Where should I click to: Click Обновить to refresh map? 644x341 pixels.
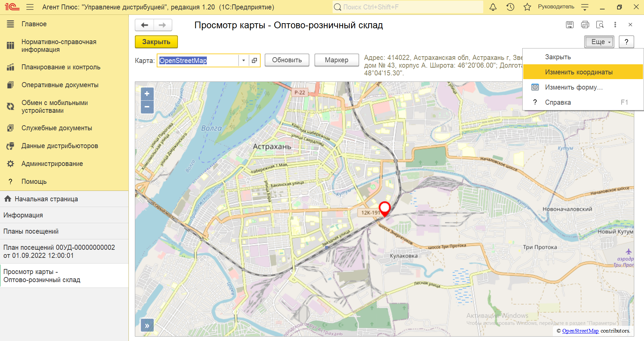pos(287,60)
